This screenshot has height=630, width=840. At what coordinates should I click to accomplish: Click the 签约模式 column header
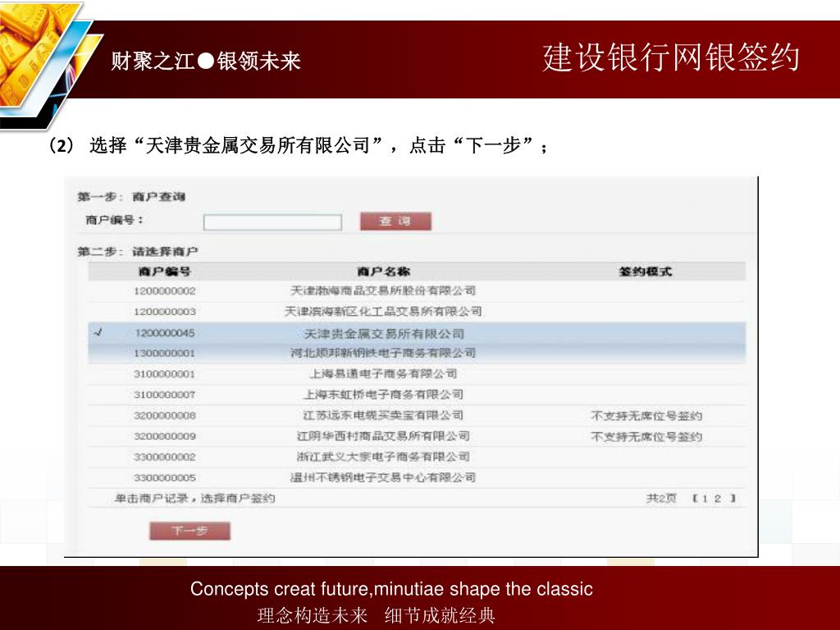point(646,272)
